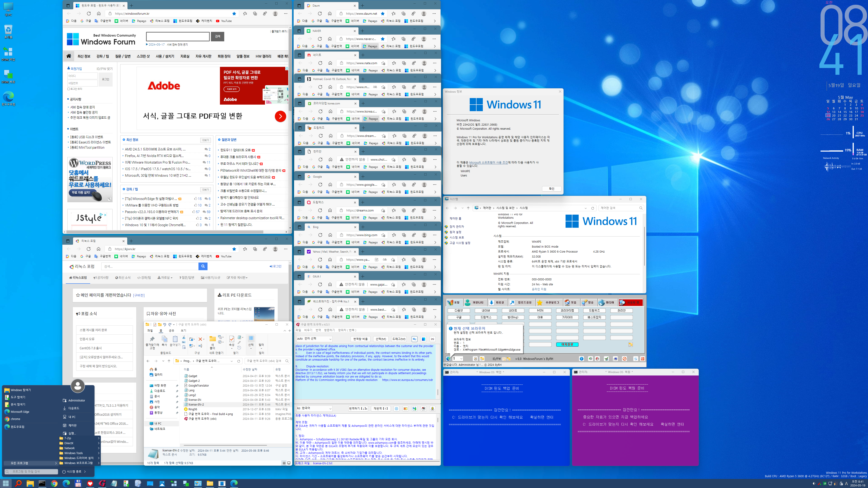The image size is (868, 488).
Task: Click the refresh icon in the kjvvv.kr browser window
Action: (88, 249)
